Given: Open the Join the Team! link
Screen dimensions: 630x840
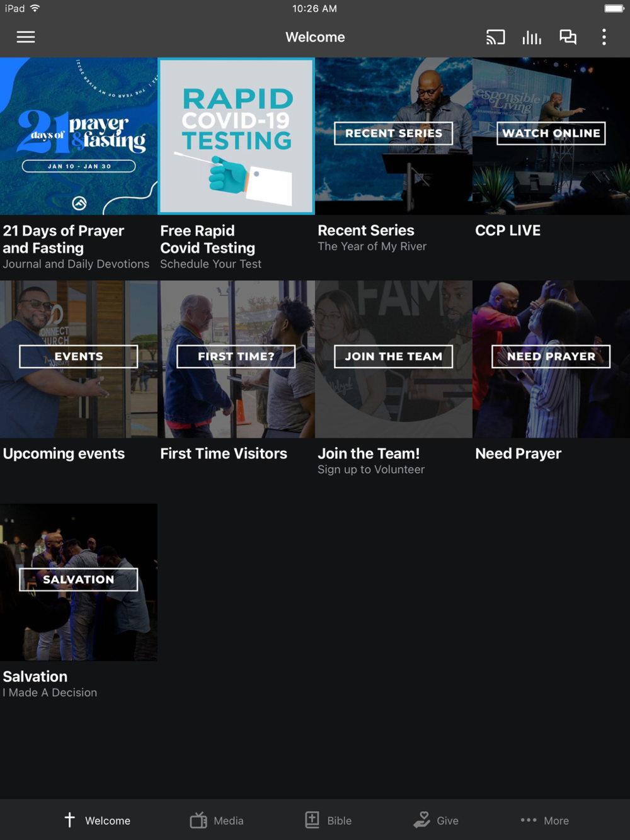Looking at the screenshot, I should (x=369, y=453).
